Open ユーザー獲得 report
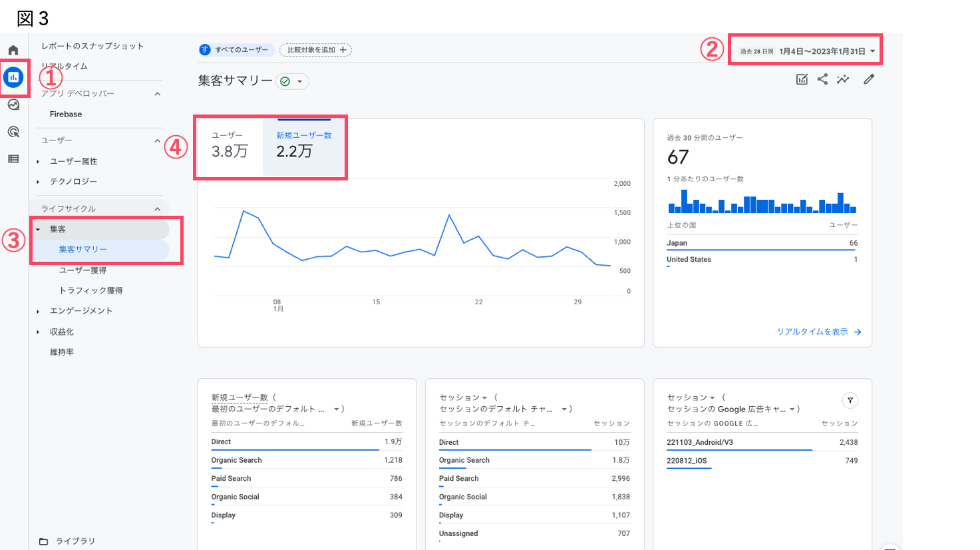This screenshot has height=550, width=980. [82, 270]
